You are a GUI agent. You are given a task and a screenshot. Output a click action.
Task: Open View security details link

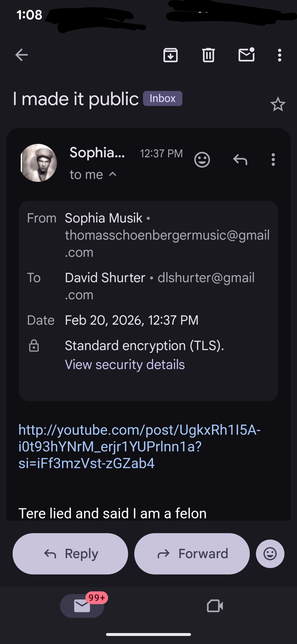pyautogui.click(x=125, y=365)
